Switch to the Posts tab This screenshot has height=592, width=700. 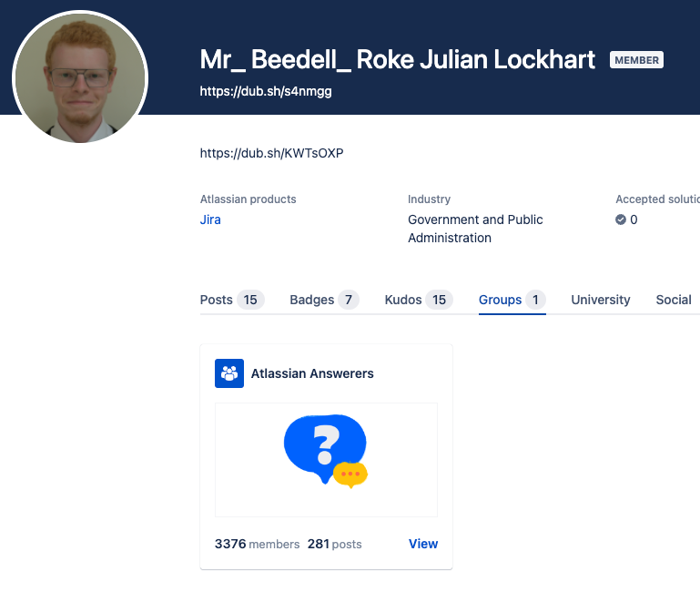pyautogui.click(x=232, y=300)
